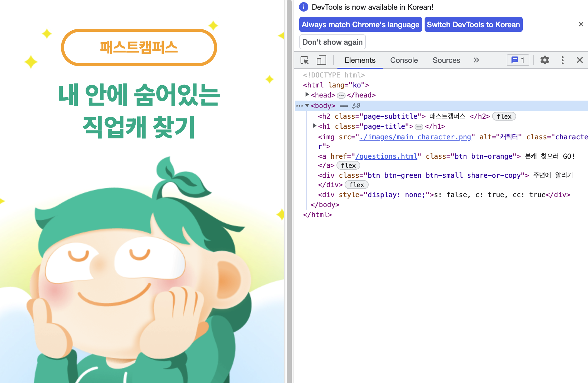Toggle flex badge next to the h2 element
This screenshot has height=383, width=588.
coord(504,116)
